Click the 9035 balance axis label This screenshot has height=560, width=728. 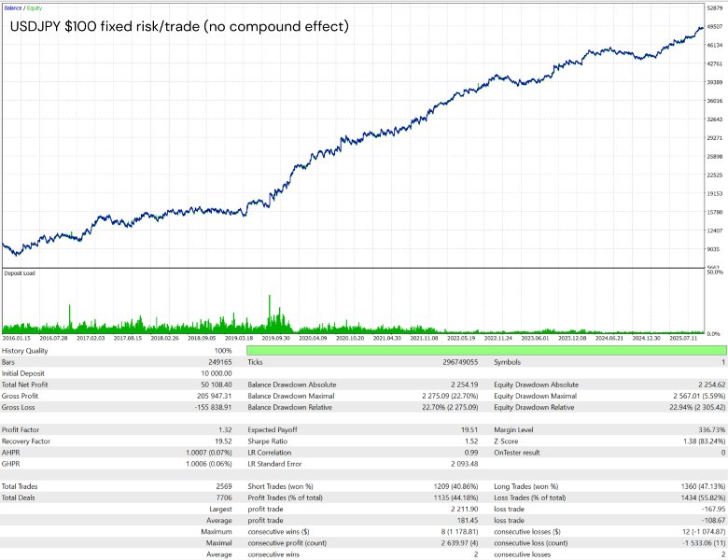[x=714, y=249]
